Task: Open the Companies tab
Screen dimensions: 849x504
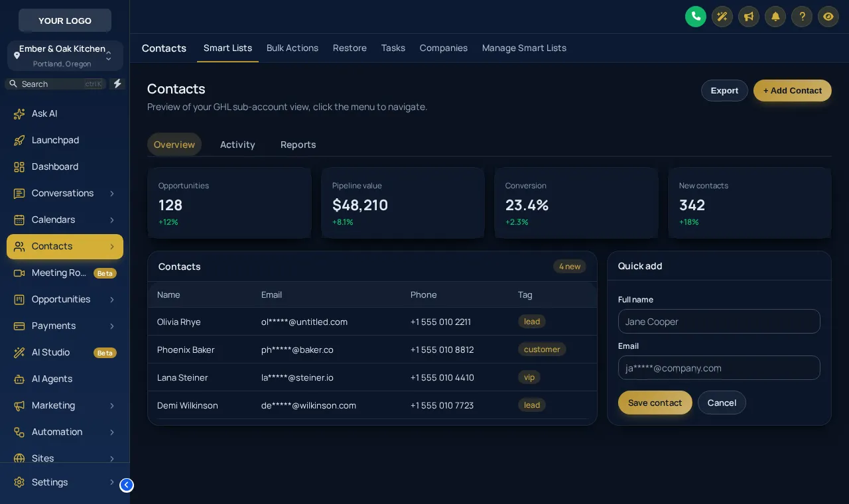Action: point(444,48)
